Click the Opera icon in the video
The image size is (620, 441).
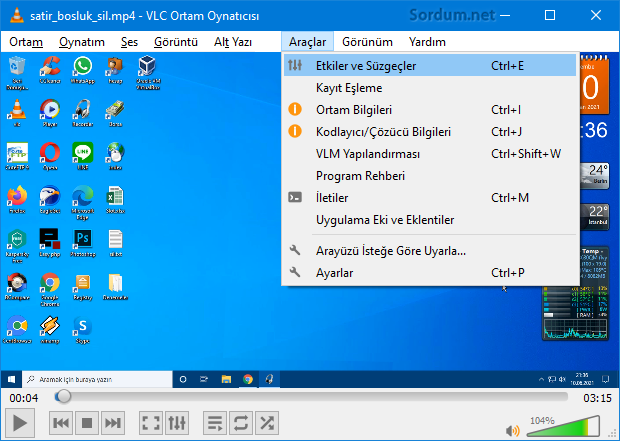click(50, 153)
